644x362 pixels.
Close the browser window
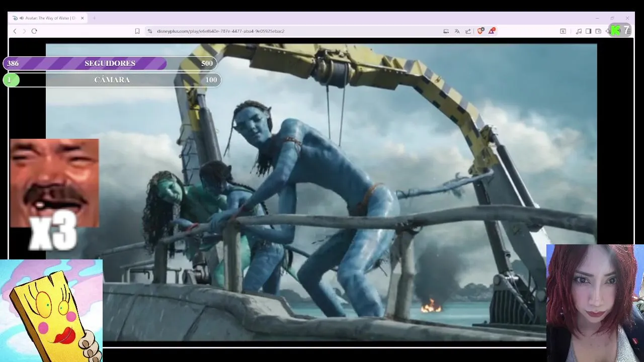(627, 18)
